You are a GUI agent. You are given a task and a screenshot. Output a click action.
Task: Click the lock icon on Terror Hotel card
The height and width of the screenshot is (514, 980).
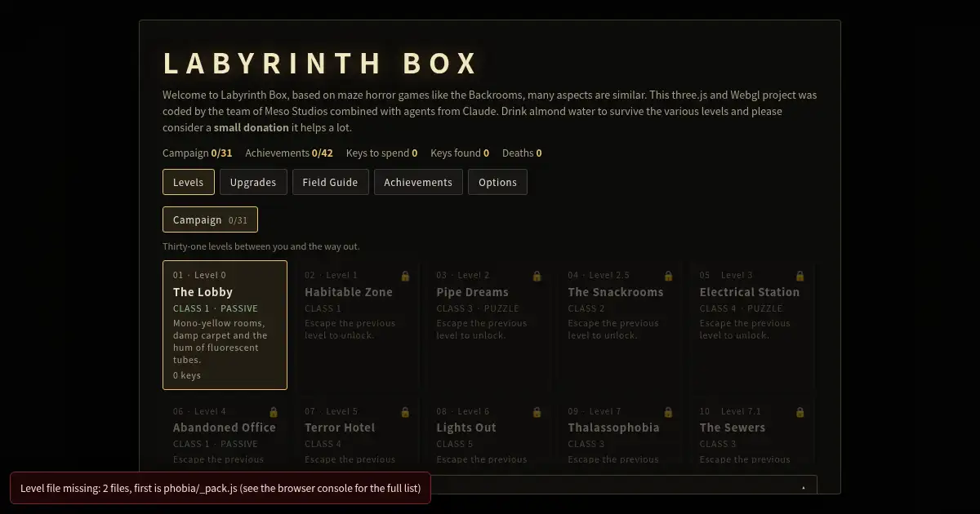[405, 412]
